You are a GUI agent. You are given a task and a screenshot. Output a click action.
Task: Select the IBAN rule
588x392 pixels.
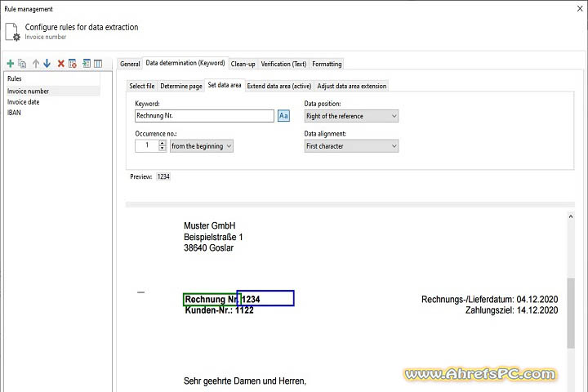coord(53,113)
